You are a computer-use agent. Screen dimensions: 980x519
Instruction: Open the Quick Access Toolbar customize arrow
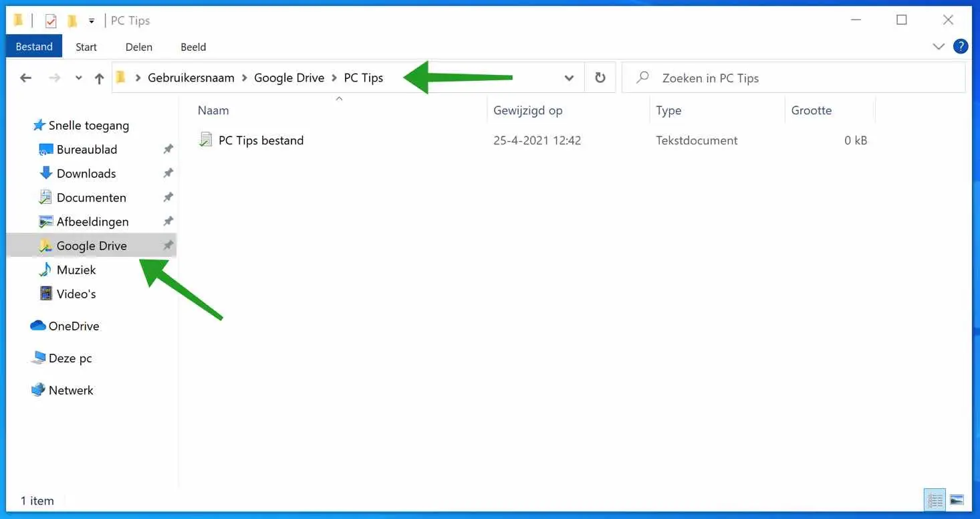pos(92,21)
